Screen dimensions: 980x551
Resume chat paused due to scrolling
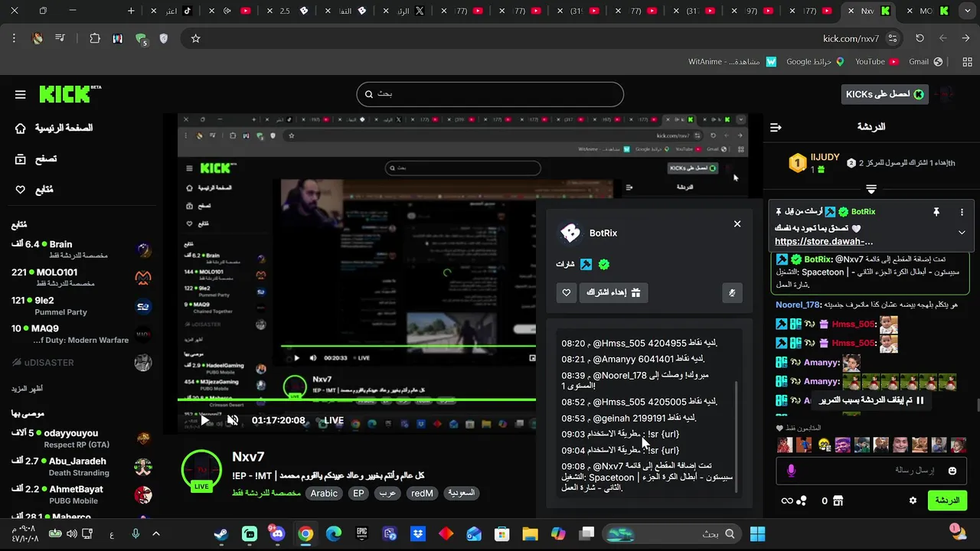(872, 400)
